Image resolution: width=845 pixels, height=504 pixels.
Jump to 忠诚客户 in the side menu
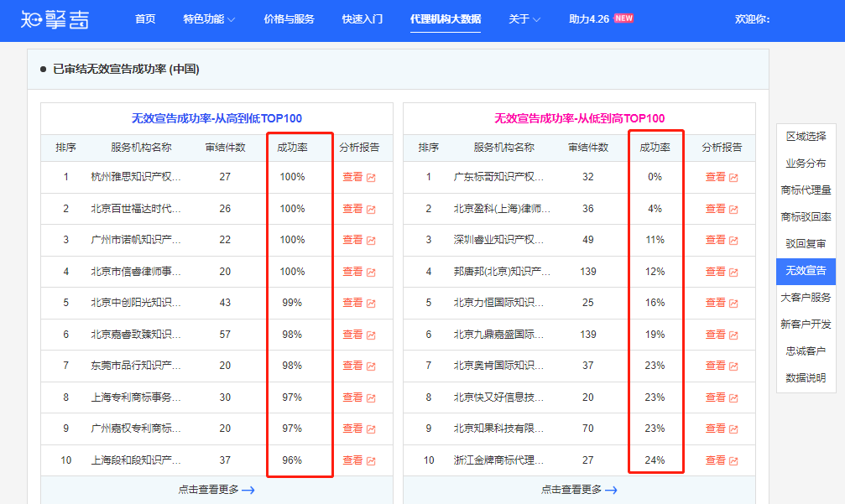(806, 351)
